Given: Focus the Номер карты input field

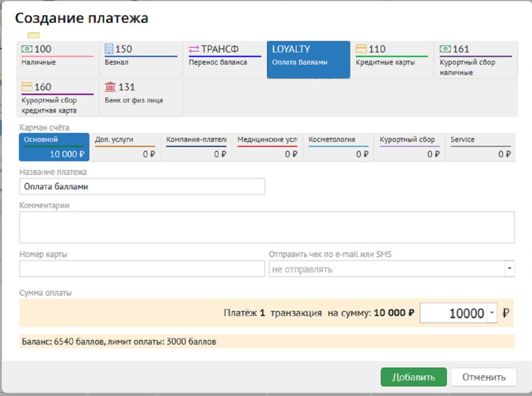Looking at the screenshot, I should (142, 269).
